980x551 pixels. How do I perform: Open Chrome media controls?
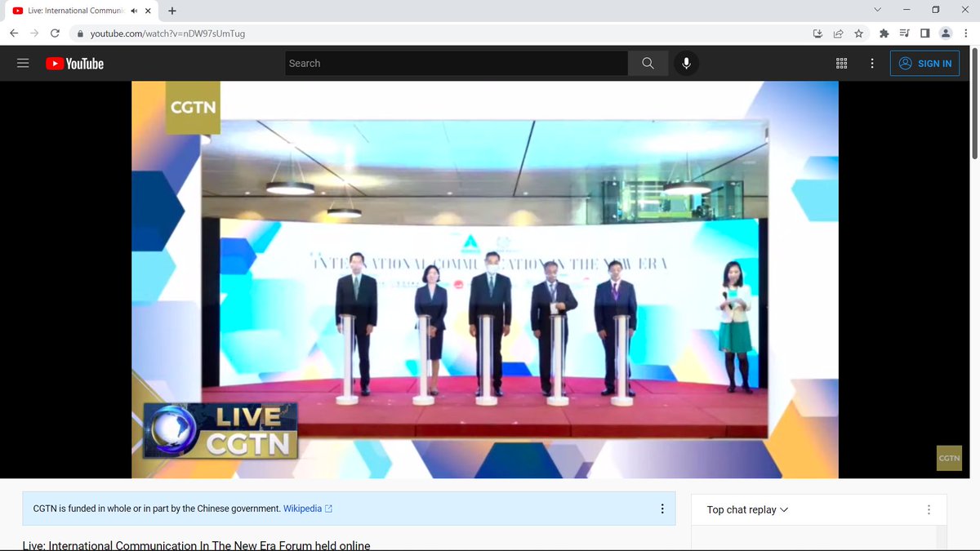point(904,33)
